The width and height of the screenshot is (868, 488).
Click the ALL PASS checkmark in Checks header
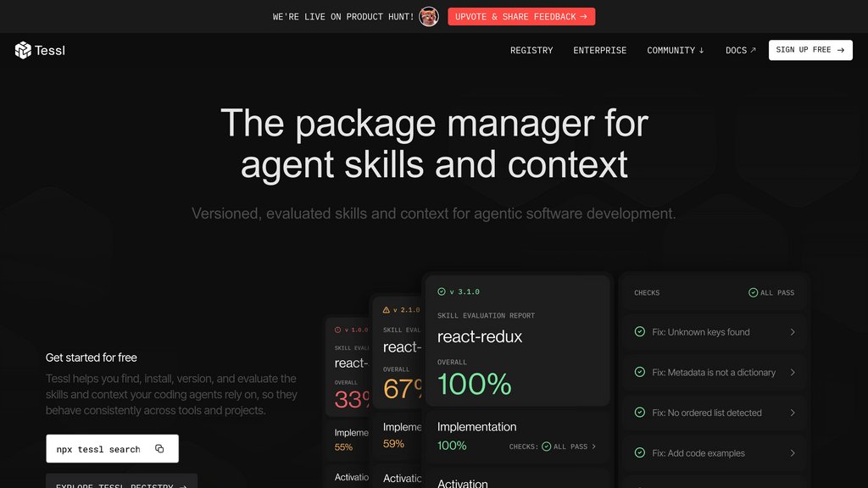[753, 292]
